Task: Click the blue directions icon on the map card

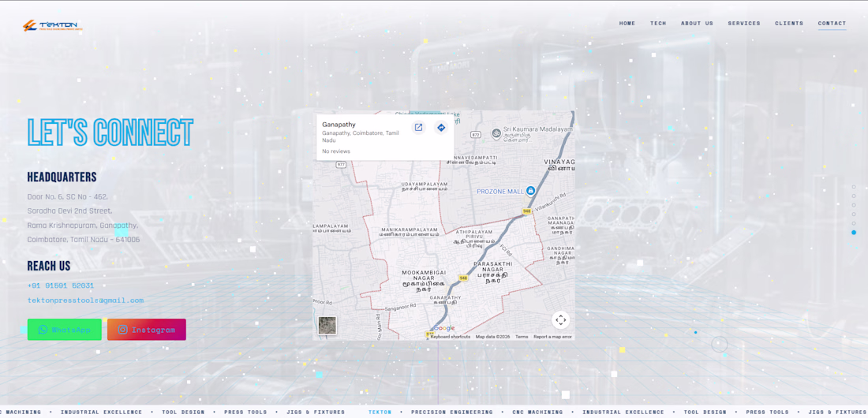Action: [x=440, y=127]
